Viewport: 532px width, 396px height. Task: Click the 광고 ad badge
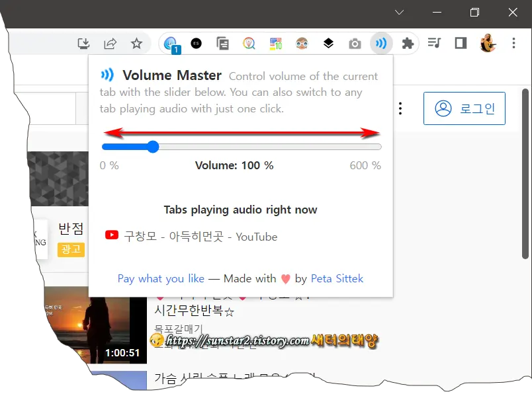[x=71, y=249]
